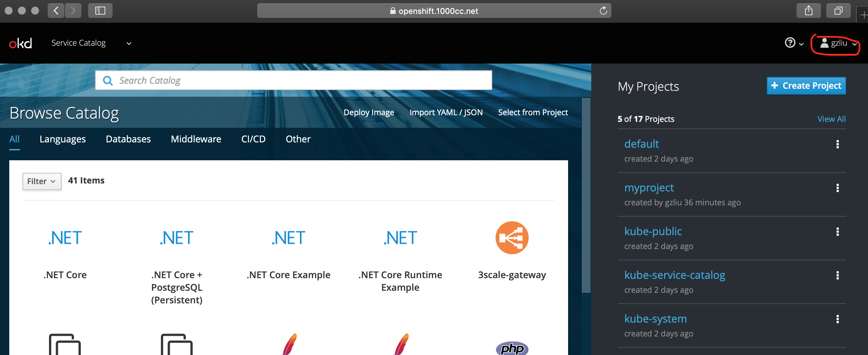Screen dimensions: 868x355
Task: Open the Service Catalog dropdown
Action: [x=91, y=43]
